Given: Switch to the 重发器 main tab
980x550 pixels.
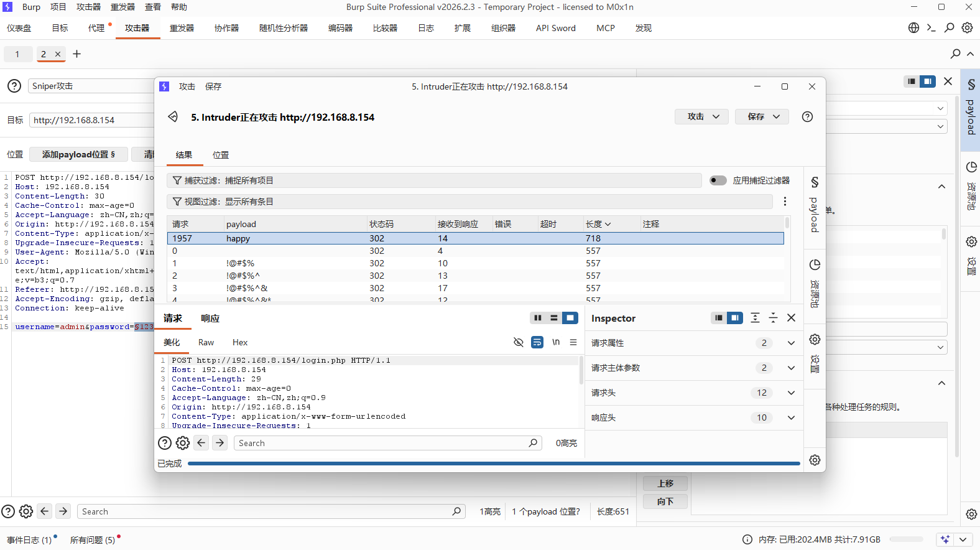Looking at the screenshot, I should tap(182, 28).
